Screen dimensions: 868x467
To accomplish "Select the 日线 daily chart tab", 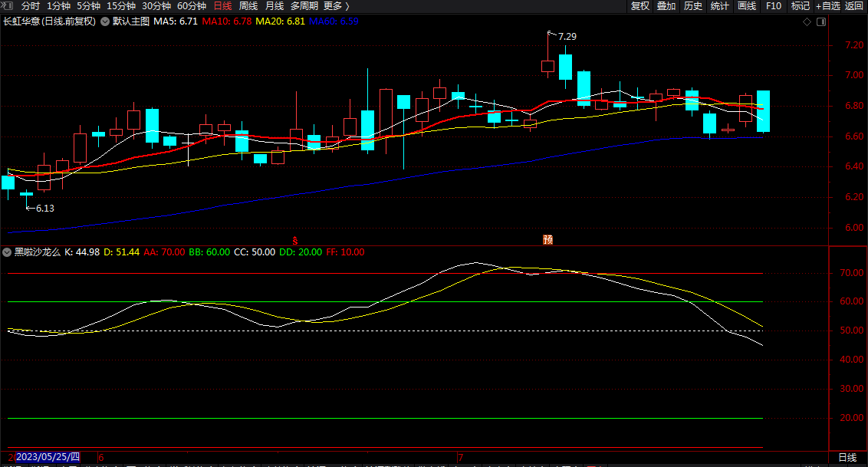I will pyautogui.click(x=222, y=5).
